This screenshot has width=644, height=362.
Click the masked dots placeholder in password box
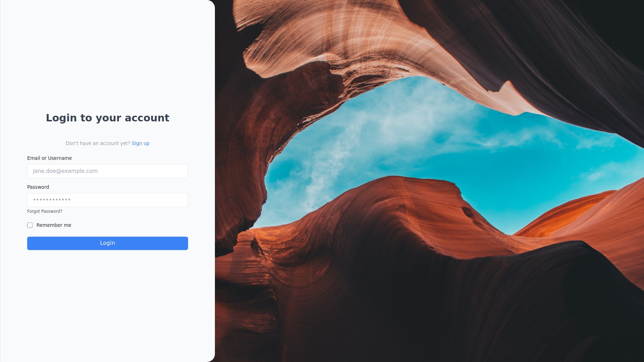click(52, 200)
